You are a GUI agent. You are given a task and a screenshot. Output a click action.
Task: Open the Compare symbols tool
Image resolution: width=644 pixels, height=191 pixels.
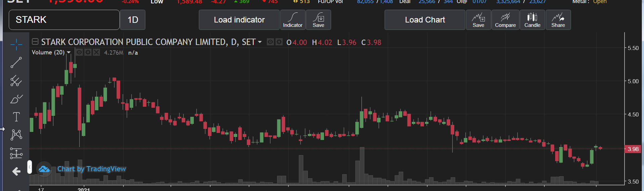[505, 20]
